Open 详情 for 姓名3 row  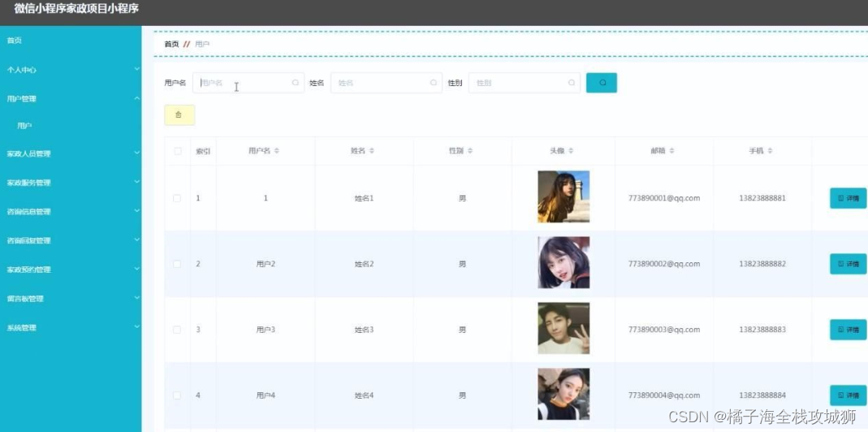(848, 330)
